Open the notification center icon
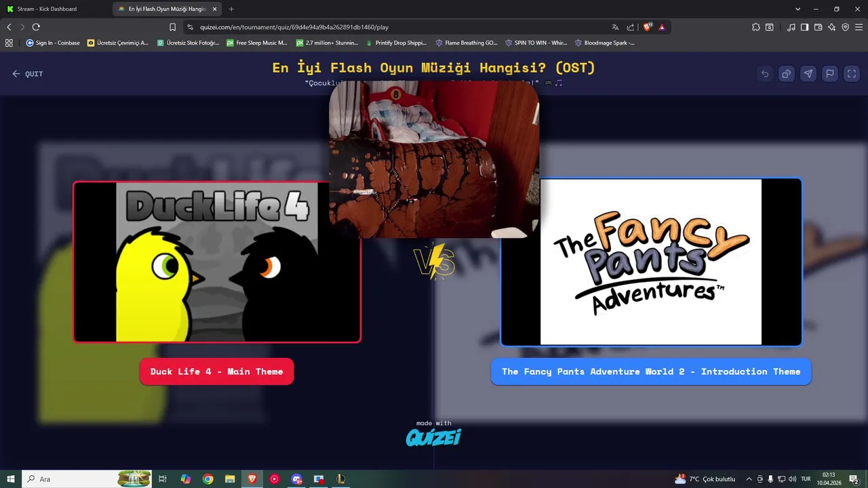The image size is (868, 488). [854, 479]
